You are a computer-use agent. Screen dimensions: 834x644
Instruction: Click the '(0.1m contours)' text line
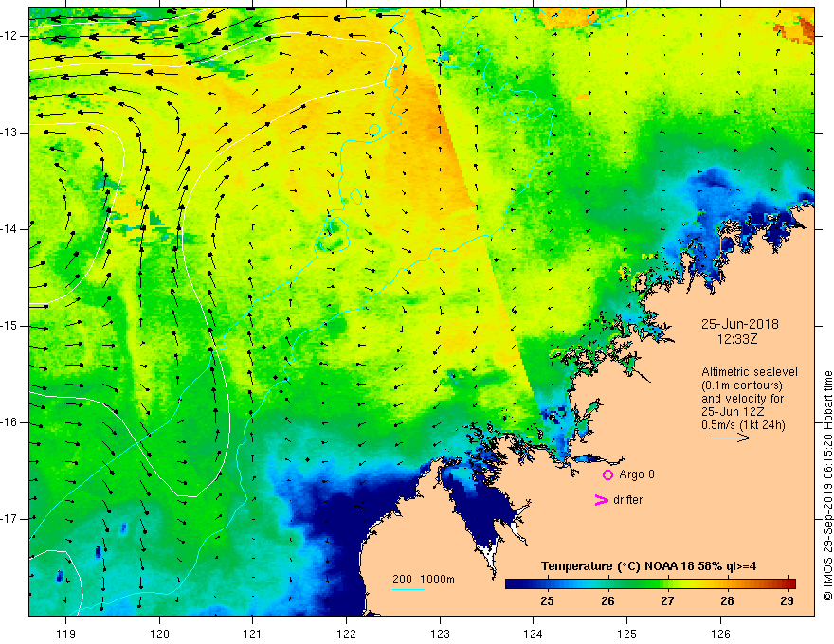coord(742,385)
